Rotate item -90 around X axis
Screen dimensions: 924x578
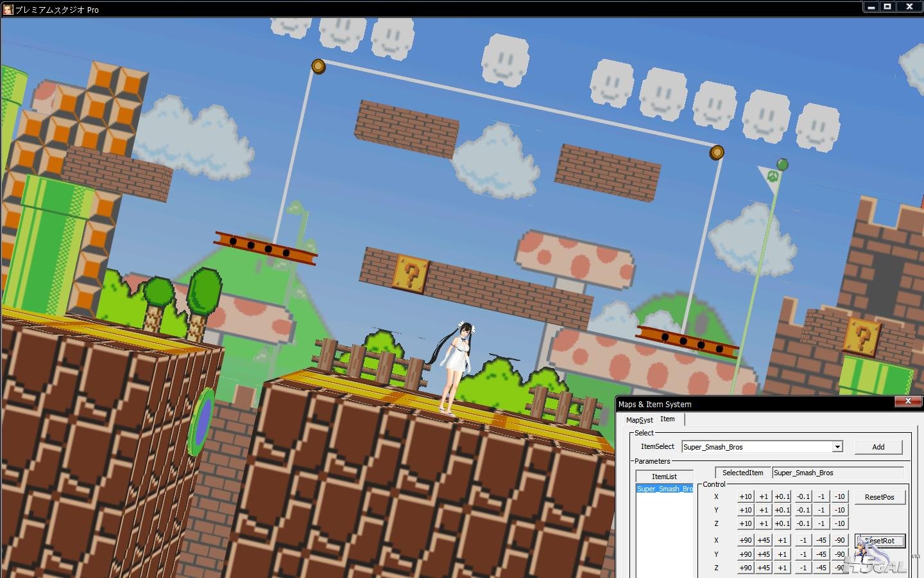tap(839, 540)
